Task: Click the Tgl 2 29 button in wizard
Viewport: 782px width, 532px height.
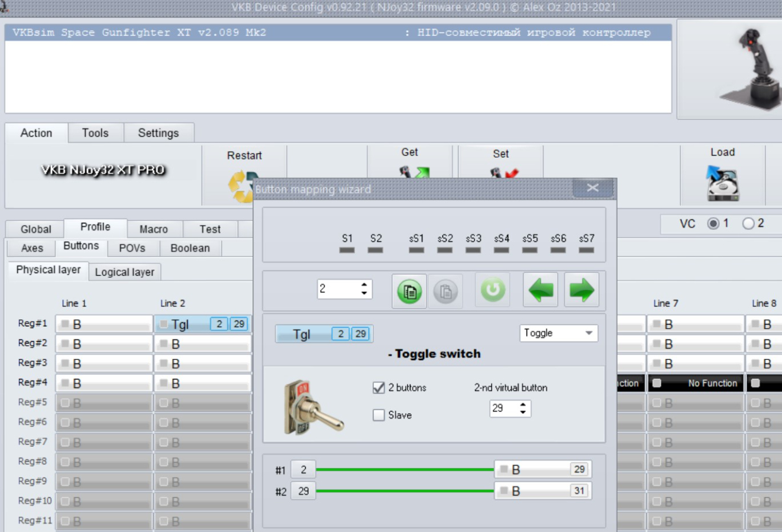Action: coord(324,334)
